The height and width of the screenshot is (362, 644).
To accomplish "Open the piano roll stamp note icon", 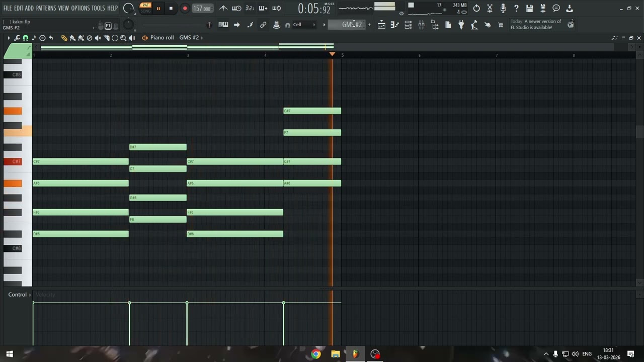I will point(34,38).
